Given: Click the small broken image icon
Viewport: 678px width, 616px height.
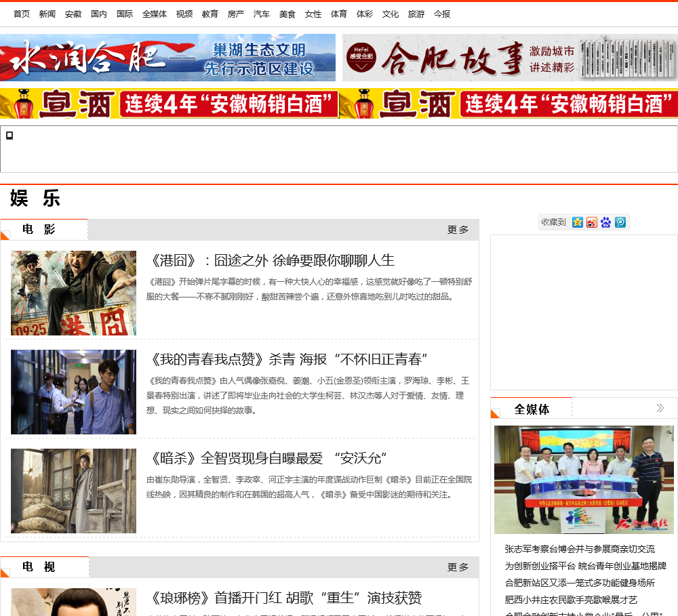Looking at the screenshot, I should click(x=9, y=136).
